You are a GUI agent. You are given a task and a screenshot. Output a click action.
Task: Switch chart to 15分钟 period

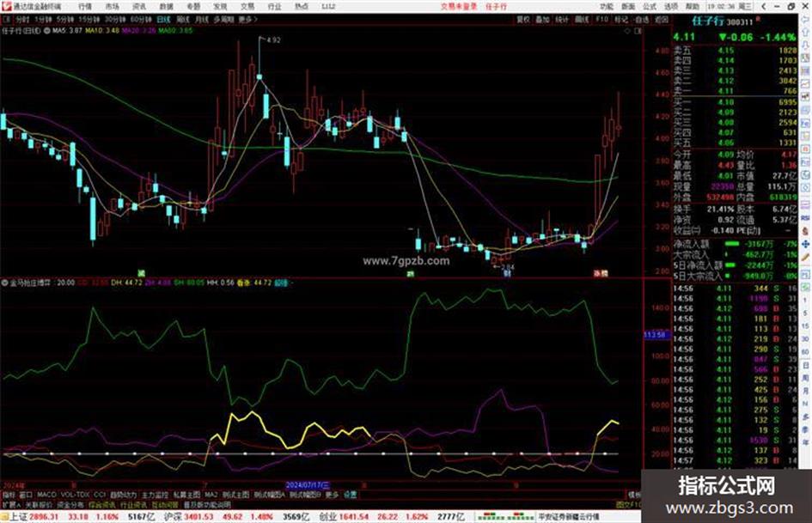(89, 19)
